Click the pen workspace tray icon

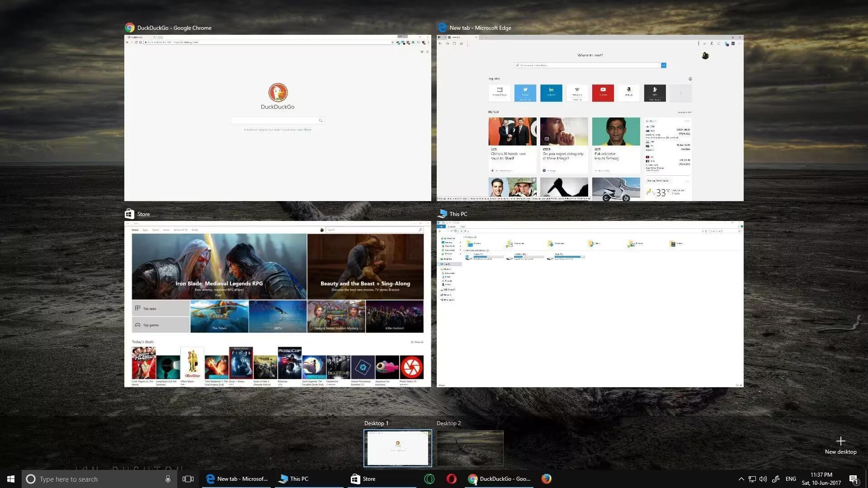pyautogui.click(x=776, y=479)
